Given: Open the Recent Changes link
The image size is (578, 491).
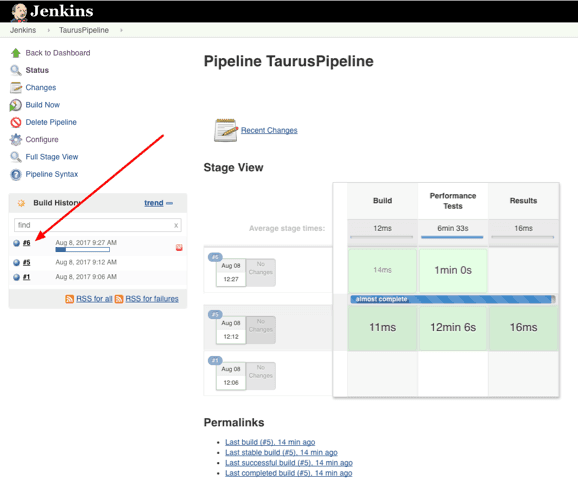Looking at the screenshot, I should coord(269,130).
